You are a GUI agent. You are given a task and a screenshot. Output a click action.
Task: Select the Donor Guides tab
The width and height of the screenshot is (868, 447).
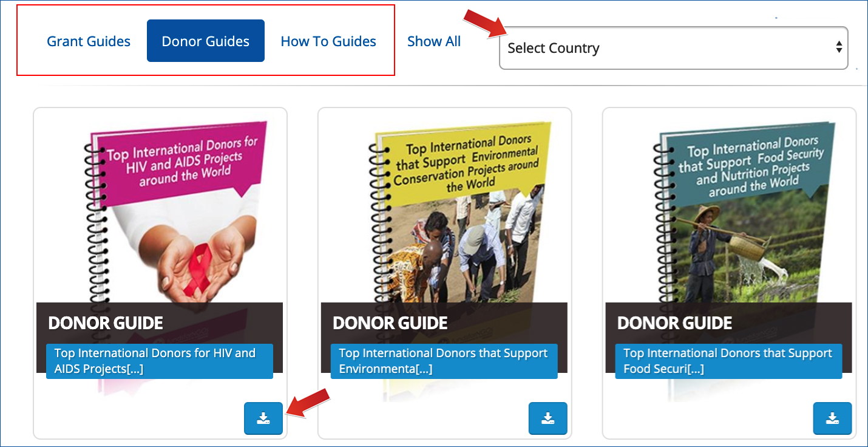[206, 41]
